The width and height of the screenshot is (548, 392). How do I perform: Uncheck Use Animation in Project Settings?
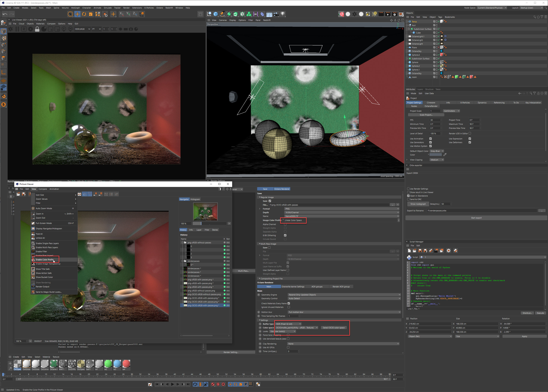coord(430,138)
